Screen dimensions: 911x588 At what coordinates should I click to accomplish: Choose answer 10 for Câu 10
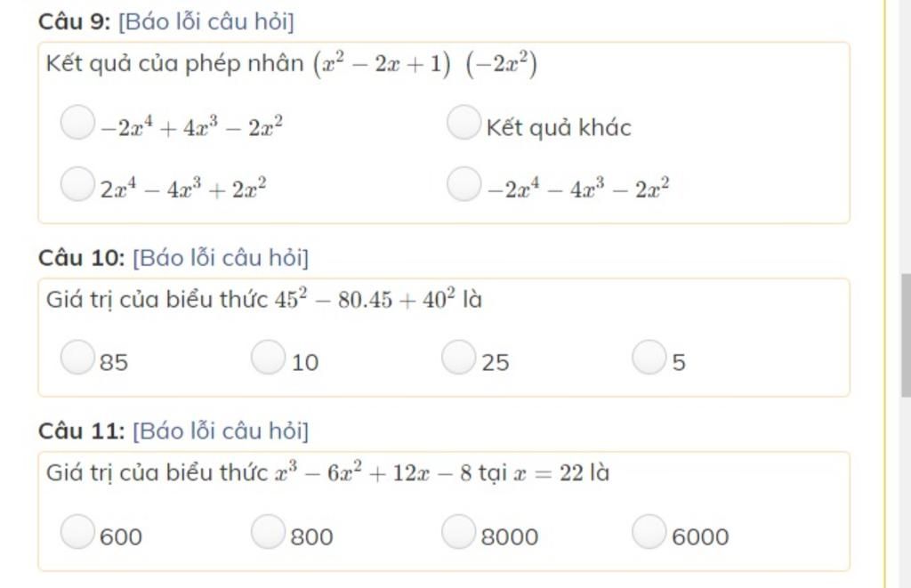(268, 358)
